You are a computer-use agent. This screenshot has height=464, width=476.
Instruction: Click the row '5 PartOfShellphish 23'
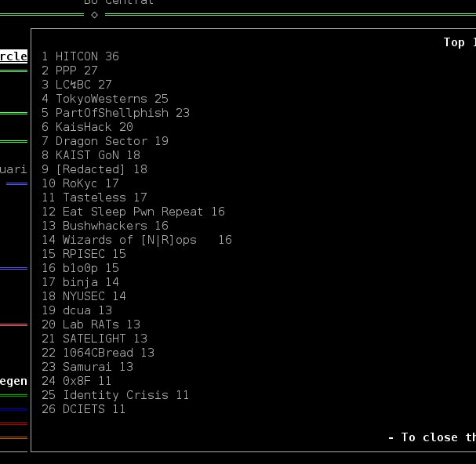[x=115, y=113]
